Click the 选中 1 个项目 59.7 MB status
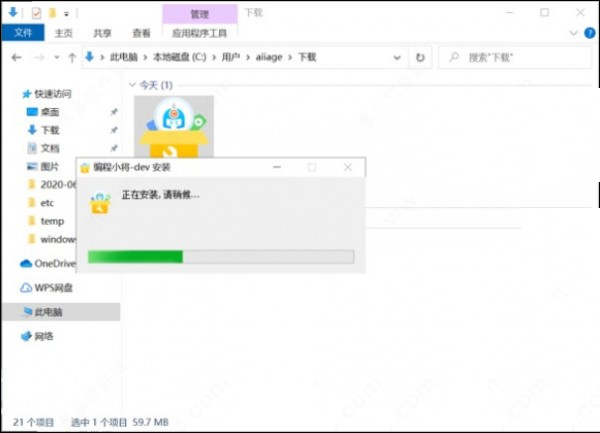 coord(120,422)
